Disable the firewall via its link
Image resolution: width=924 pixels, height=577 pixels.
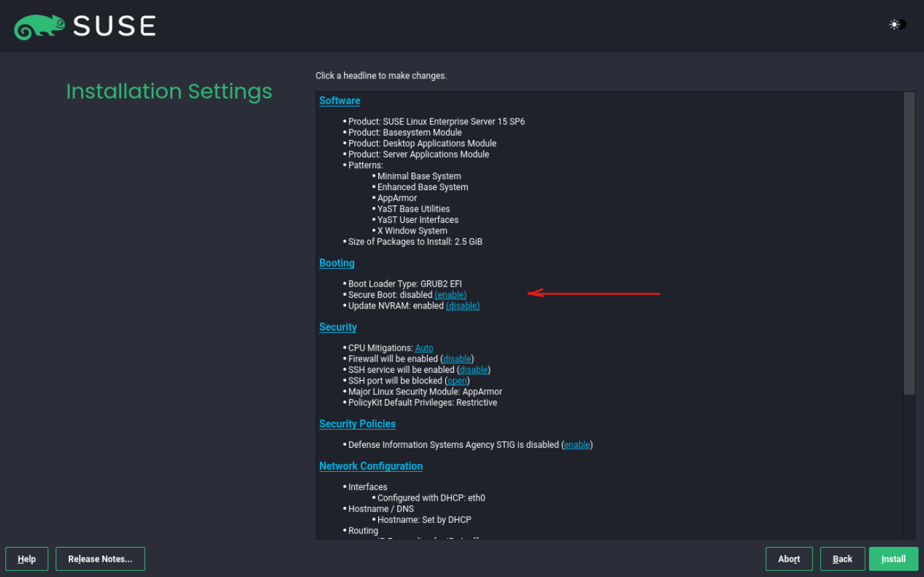tap(457, 359)
